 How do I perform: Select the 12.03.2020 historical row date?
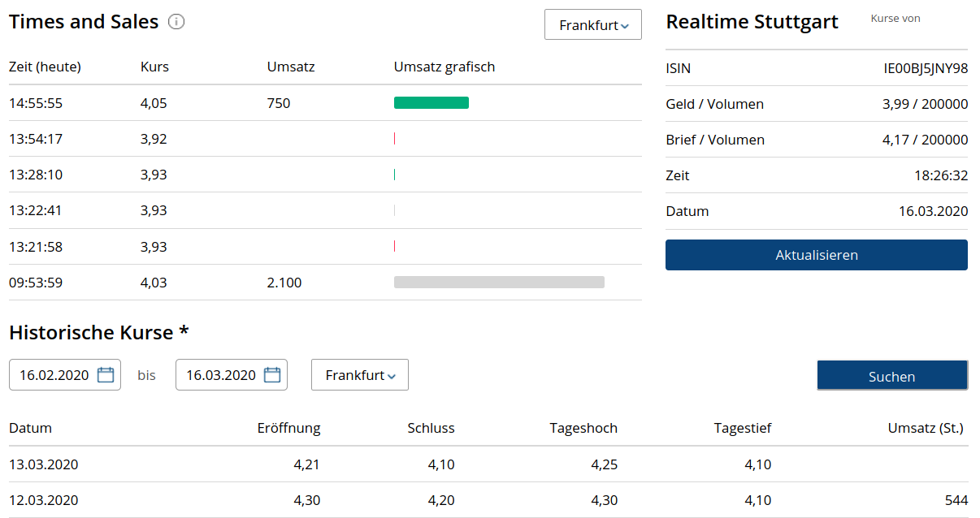click(x=44, y=500)
